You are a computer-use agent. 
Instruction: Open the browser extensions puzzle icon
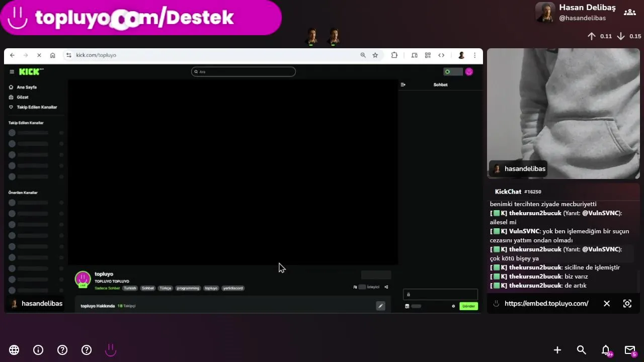pyautogui.click(x=394, y=55)
